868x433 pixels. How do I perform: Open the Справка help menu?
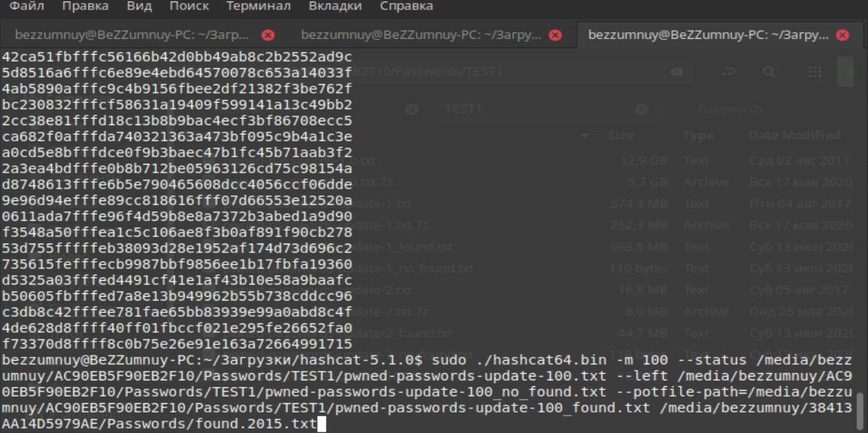coord(406,7)
